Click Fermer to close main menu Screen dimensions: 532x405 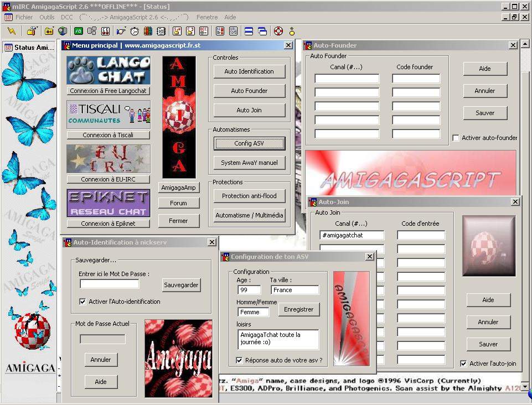click(178, 221)
